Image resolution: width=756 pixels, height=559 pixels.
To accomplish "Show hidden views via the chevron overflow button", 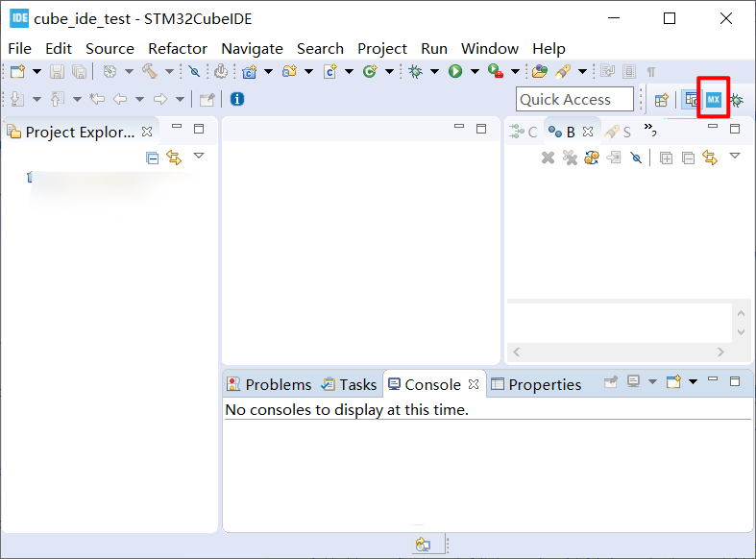I will coord(650,129).
